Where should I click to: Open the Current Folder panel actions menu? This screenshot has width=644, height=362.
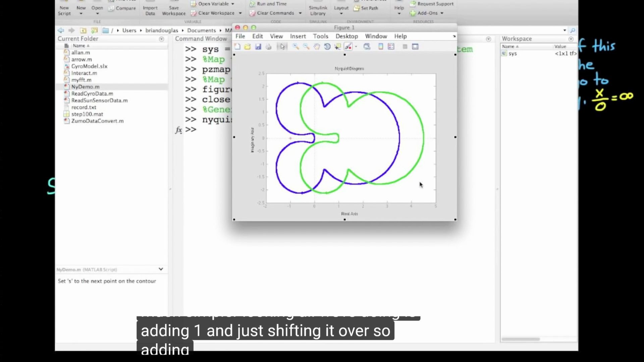click(161, 39)
